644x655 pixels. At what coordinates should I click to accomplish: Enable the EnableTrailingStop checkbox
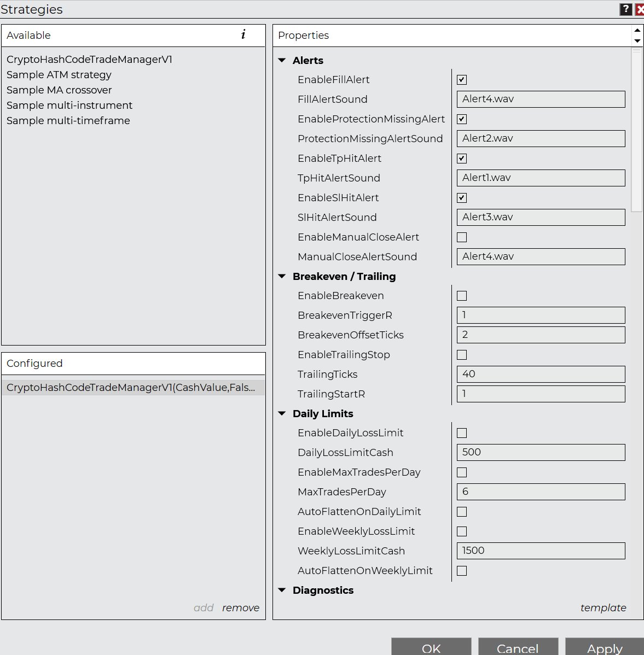[462, 355]
